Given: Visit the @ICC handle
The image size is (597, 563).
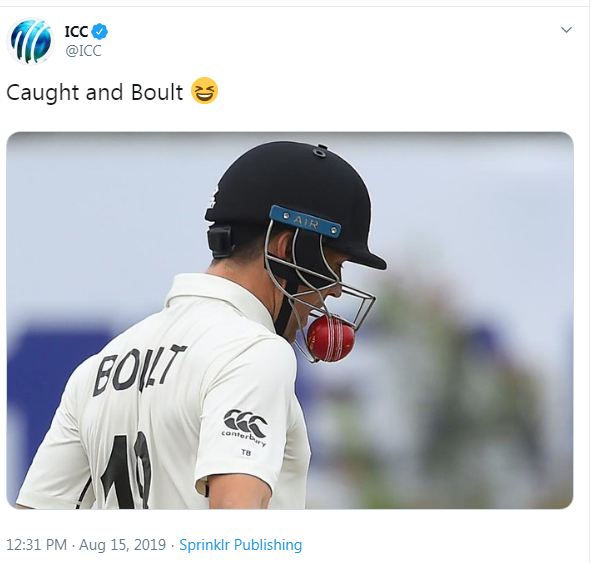Looking at the screenshot, I should [x=83, y=51].
